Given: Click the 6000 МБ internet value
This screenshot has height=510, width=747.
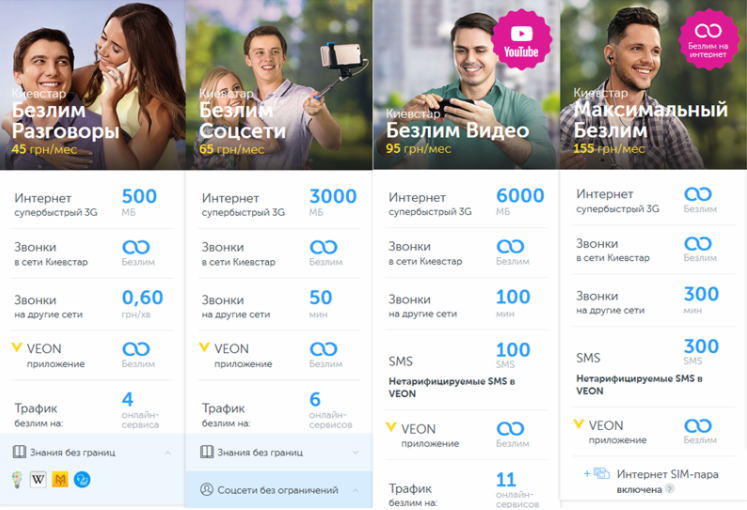Looking at the screenshot, I should coord(520,201).
